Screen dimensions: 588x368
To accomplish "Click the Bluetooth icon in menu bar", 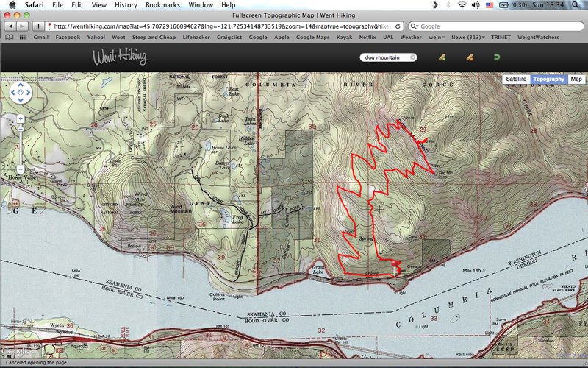I will (448, 5).
